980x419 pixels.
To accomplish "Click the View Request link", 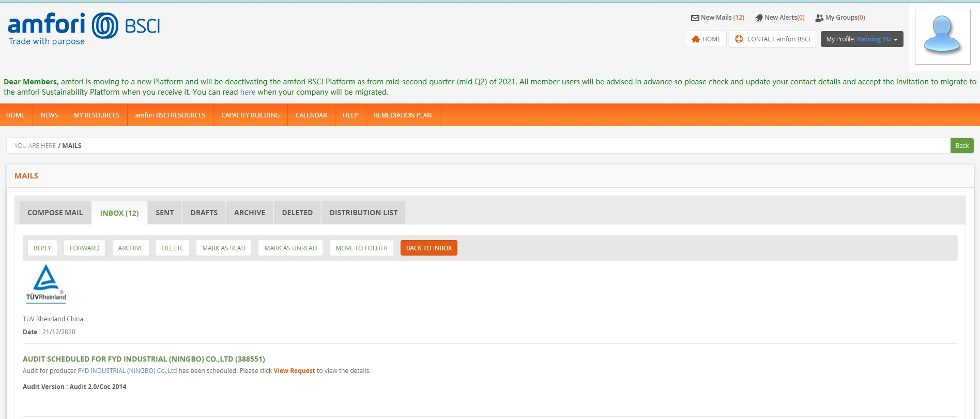I will 294,371.
